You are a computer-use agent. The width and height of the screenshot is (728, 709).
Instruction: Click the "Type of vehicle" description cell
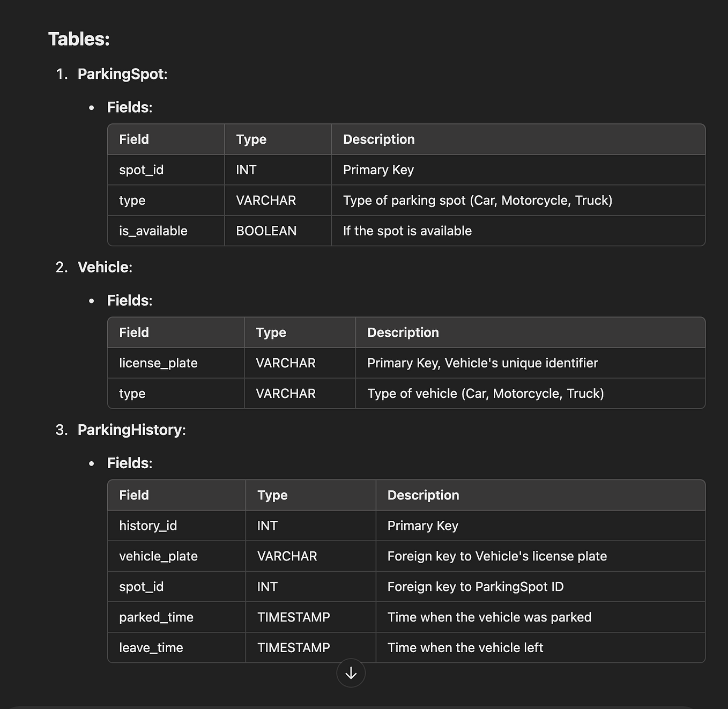click(x=485, y=394)
